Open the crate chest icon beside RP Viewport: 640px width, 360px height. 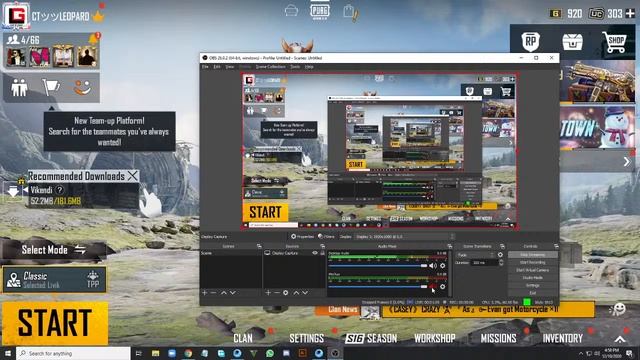(x=572, y=42)
